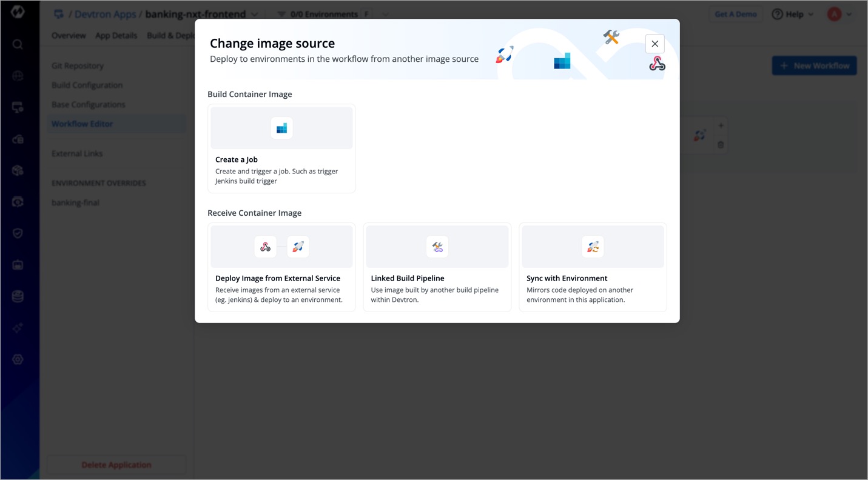The height and width of the screenshot is (480, 868).
Task: Open the security shield sidebar icon
Action: click(x=18, y=233)
